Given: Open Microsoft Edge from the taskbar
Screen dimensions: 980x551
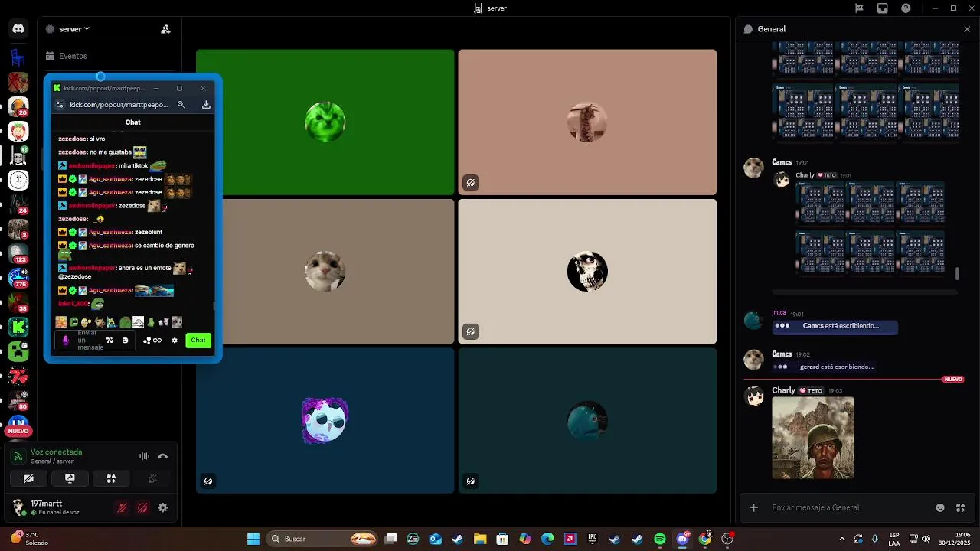Looking at the screenshot, I should coord(547,539).
